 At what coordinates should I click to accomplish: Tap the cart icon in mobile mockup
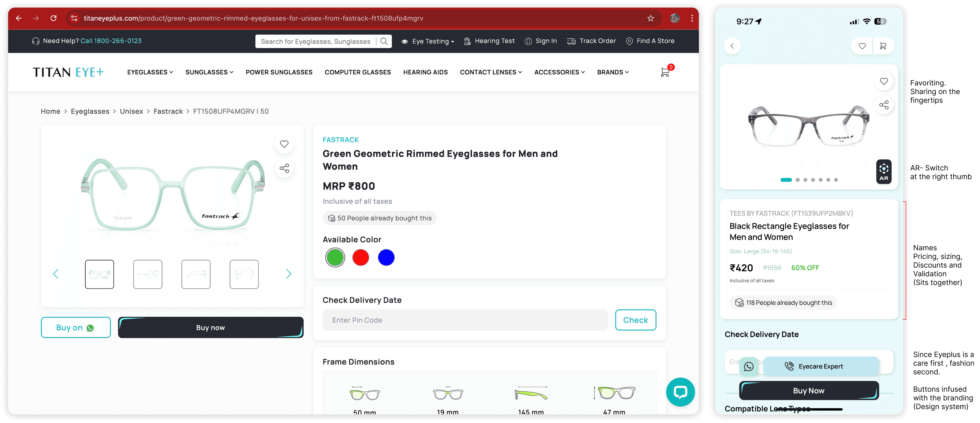883,46
